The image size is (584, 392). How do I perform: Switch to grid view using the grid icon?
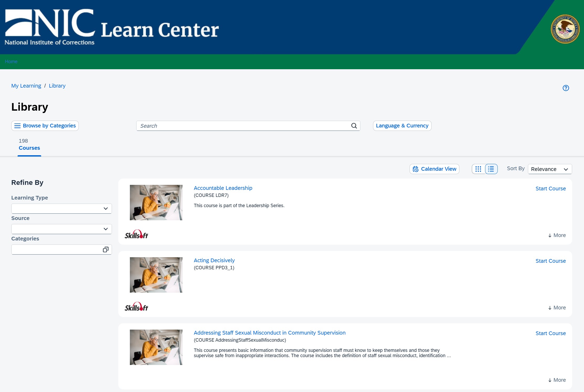pos(479,169)
